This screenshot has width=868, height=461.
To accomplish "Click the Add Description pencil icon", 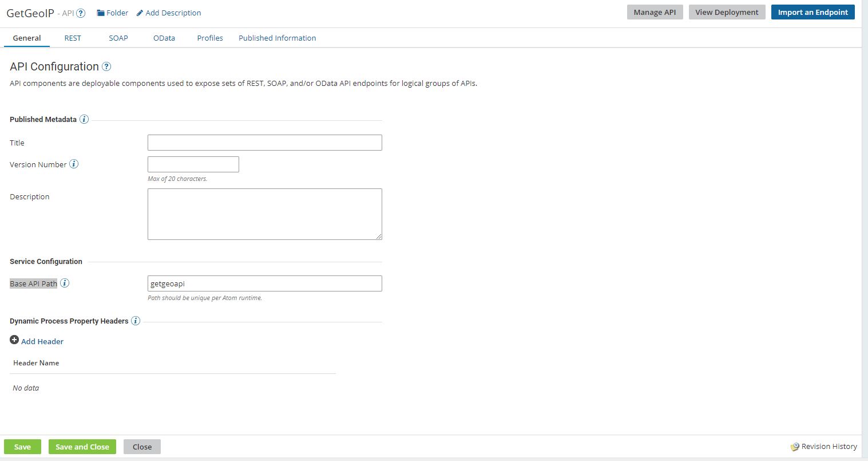I will [139, 12].
